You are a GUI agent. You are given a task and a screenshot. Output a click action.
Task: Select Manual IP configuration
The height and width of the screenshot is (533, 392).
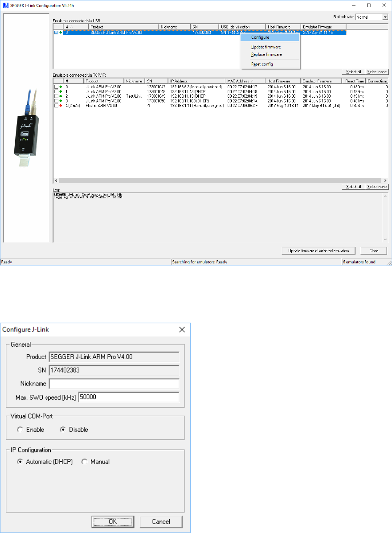coord(84,462)
